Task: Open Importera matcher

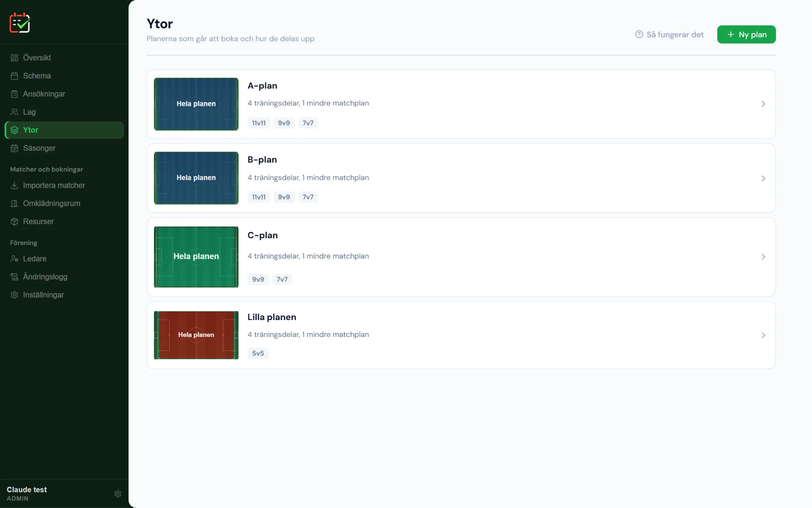Action: [x=64, y=185]
